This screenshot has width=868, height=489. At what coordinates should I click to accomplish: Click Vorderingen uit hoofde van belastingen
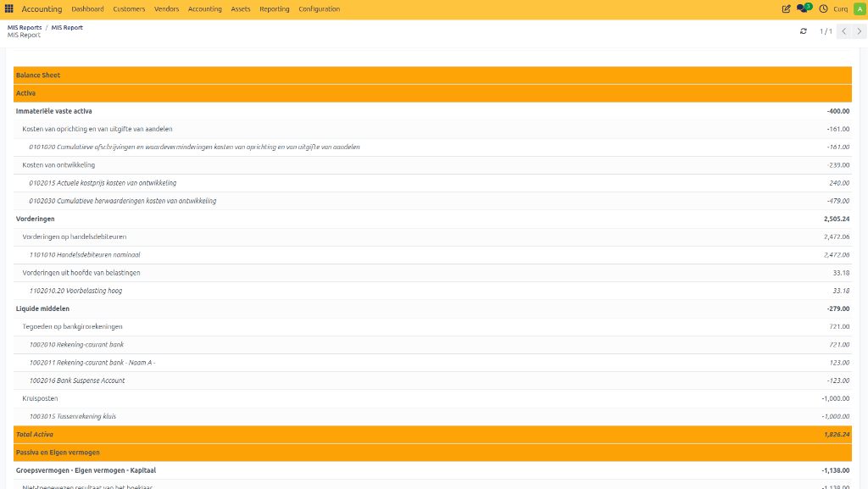tap(81, 273)
